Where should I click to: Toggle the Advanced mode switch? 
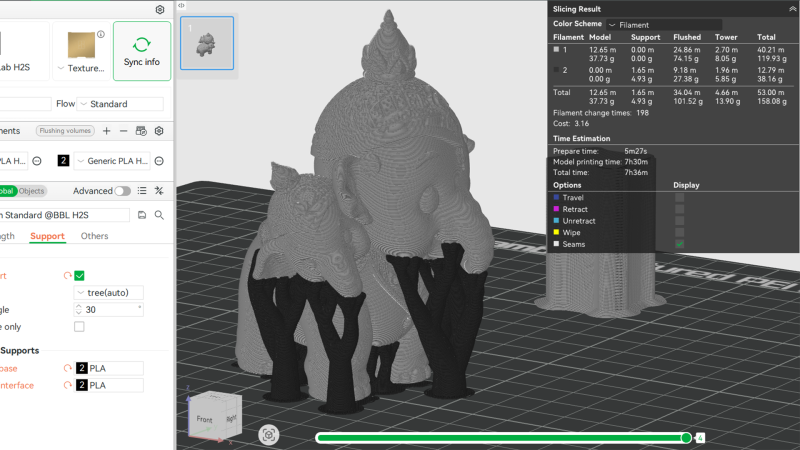[122, 191]
